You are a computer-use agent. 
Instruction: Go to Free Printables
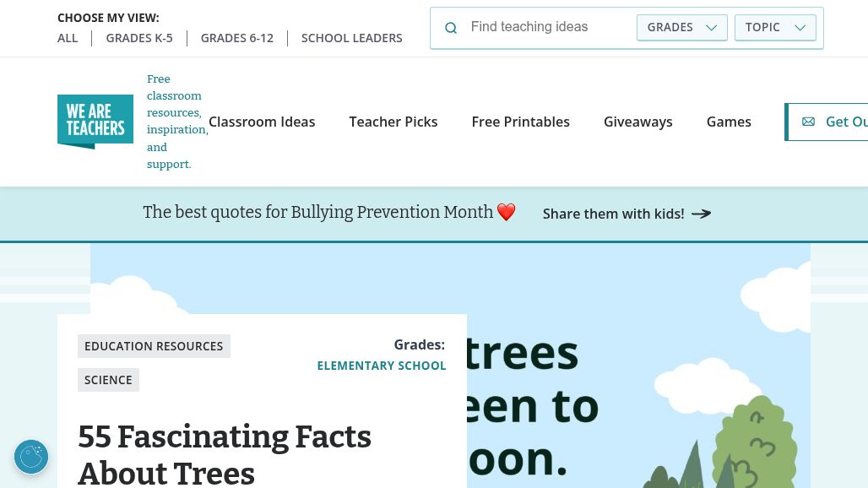pos(520,122)
